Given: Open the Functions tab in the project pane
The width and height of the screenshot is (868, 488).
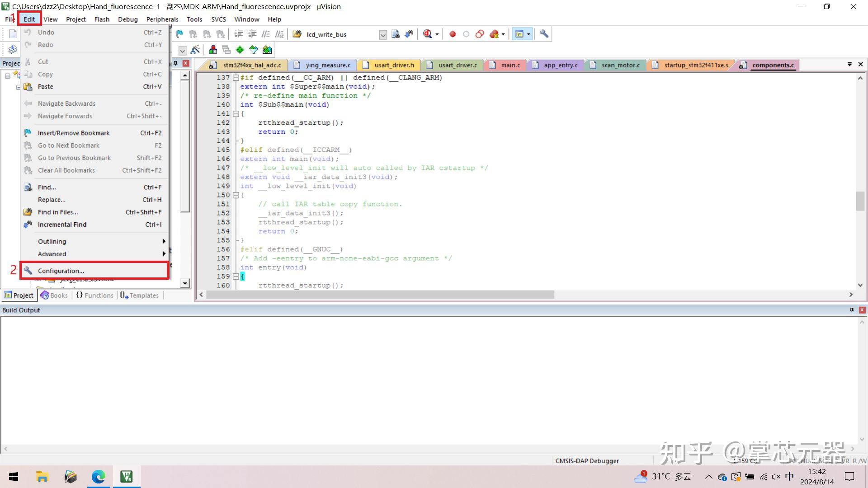Looking at the screenshot, I should point(94,295).
